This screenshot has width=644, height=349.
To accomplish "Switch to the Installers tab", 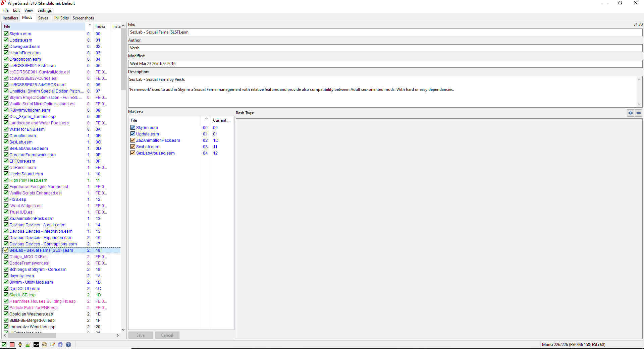I will [10, 18].
